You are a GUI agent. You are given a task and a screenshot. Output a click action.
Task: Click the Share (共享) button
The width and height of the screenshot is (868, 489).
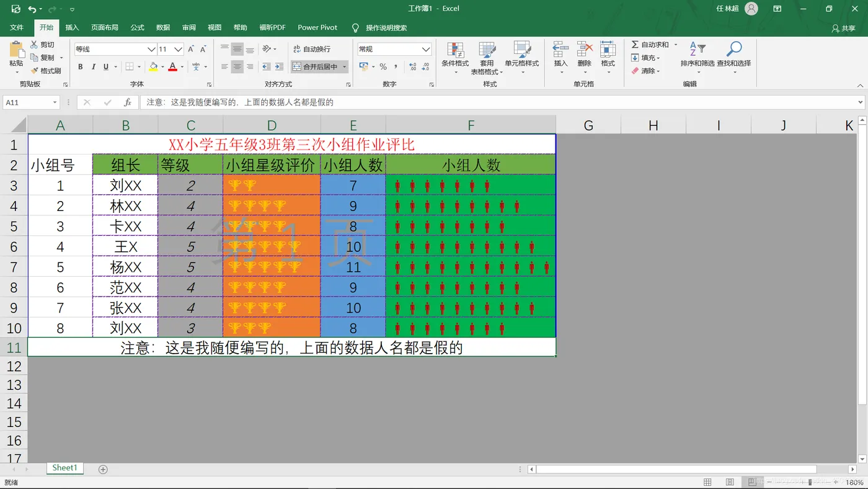(844, 28)
